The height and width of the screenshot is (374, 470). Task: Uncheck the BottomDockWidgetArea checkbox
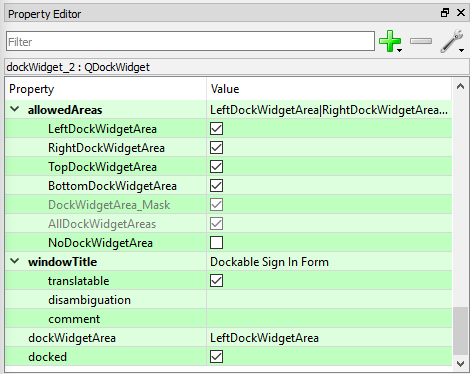[x=216, y=186]
